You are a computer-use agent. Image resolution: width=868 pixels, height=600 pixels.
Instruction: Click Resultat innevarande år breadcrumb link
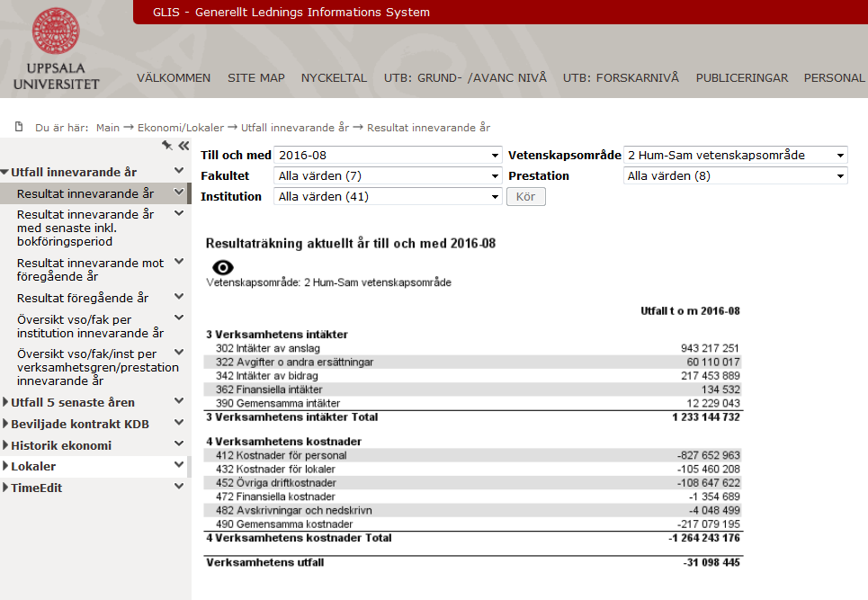click(x=428, y=128)
